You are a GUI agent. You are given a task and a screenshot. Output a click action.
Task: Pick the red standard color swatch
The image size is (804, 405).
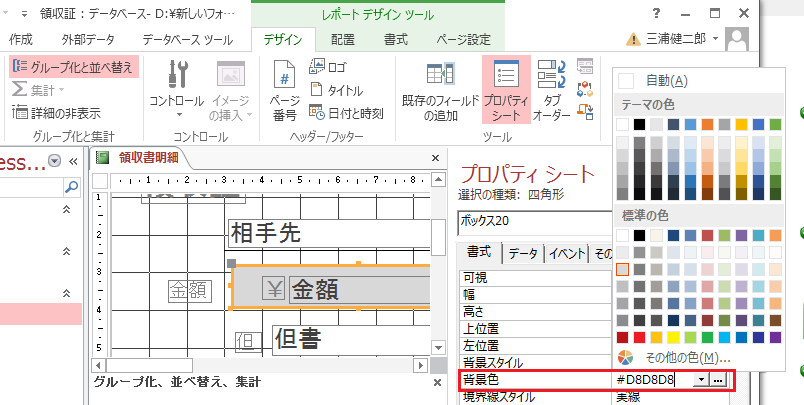coord(642,337)
